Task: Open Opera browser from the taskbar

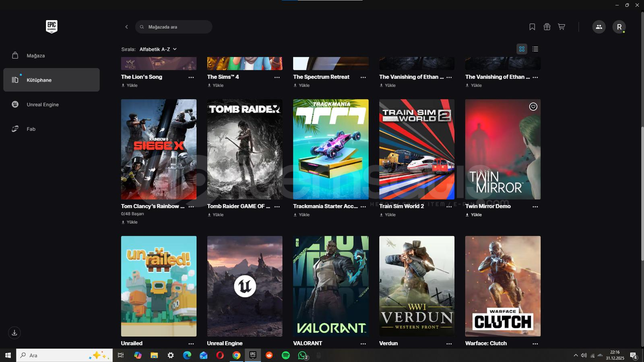Action: 220,355
